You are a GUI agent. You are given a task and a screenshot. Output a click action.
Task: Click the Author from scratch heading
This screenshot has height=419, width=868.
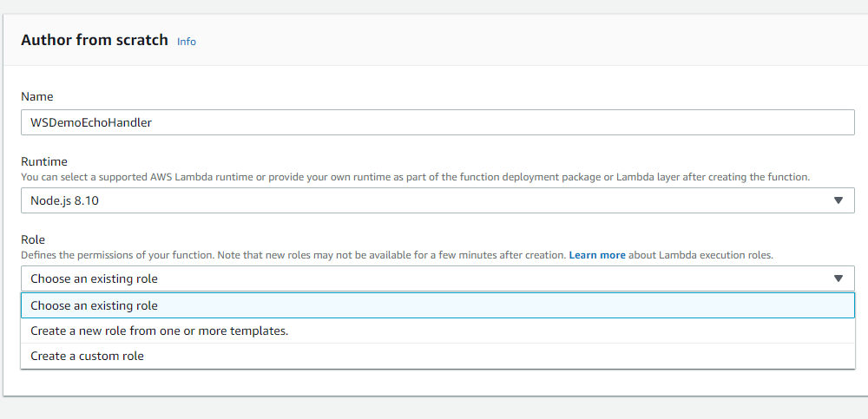tap(95, 41)
